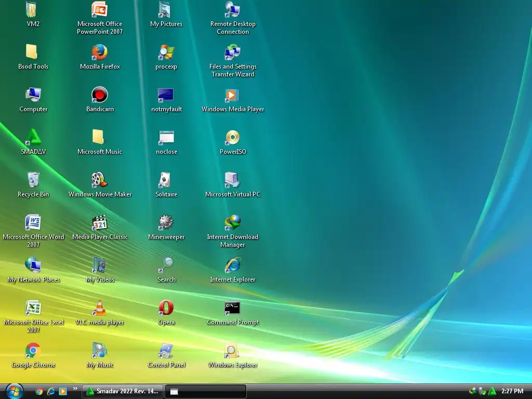Screen dimensions: 532x399
Task: Click the Smadav tray icon
Action: 492,391
